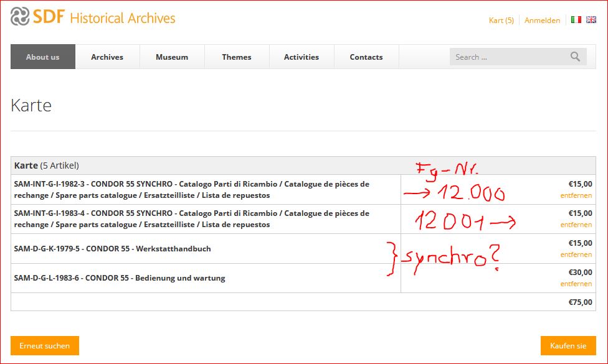Open the Themes menu item

tap(237, 57)
